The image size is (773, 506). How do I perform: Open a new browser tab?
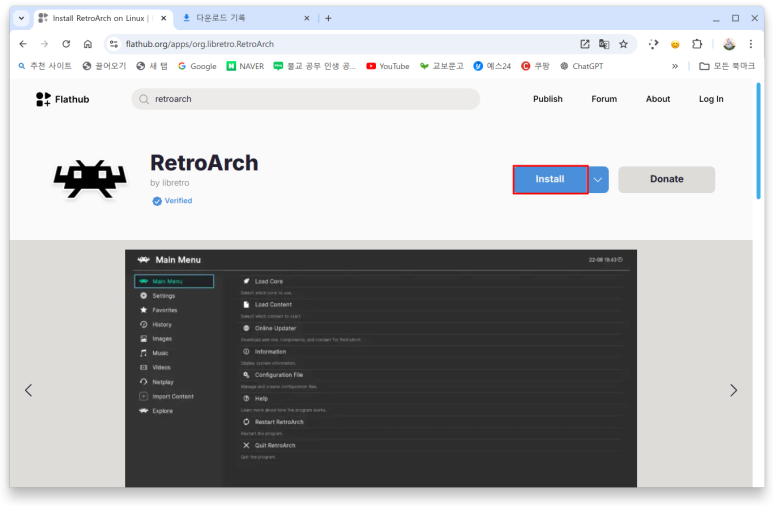328,18
